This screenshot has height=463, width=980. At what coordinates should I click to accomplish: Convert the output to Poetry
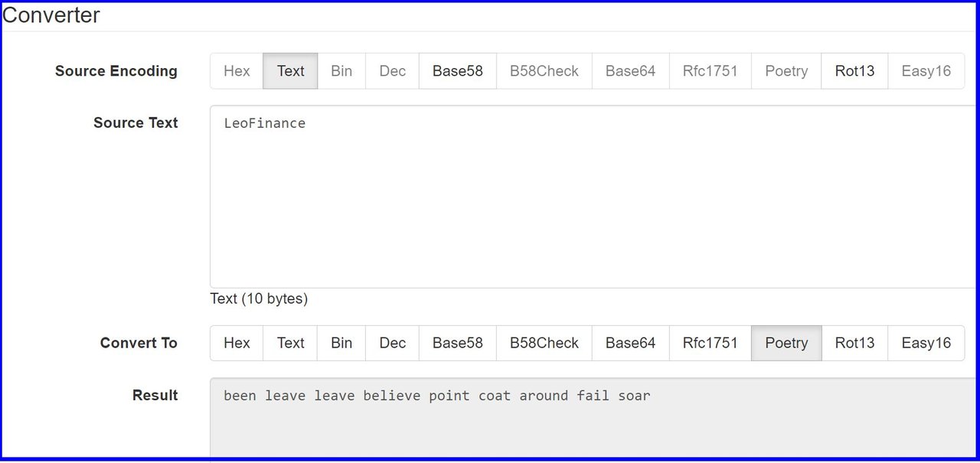[x=786, y=343]
